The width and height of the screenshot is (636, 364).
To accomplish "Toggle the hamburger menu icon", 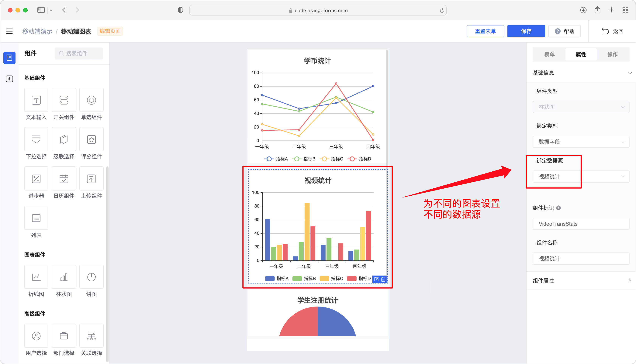I will click(9, 31).
